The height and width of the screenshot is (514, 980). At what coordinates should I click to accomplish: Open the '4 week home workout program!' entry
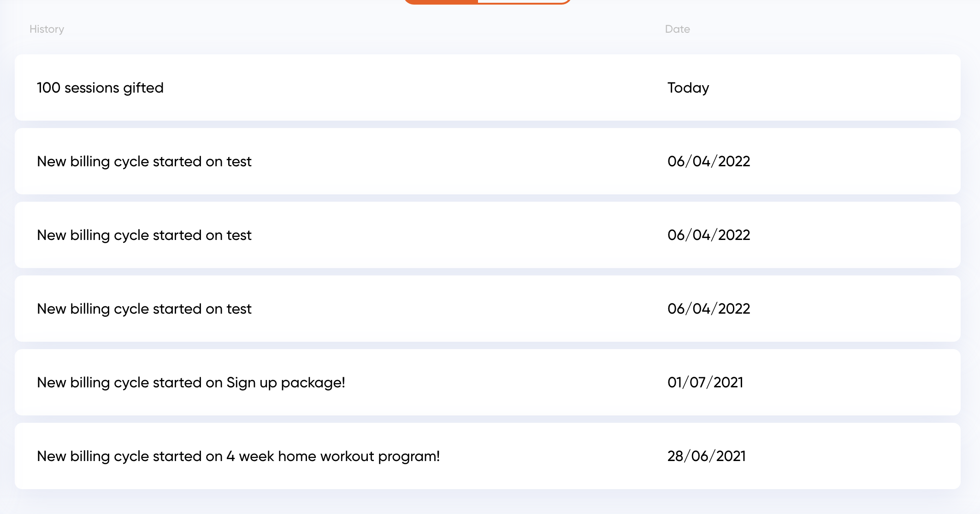pyautogui.click(x=488, y=456)
